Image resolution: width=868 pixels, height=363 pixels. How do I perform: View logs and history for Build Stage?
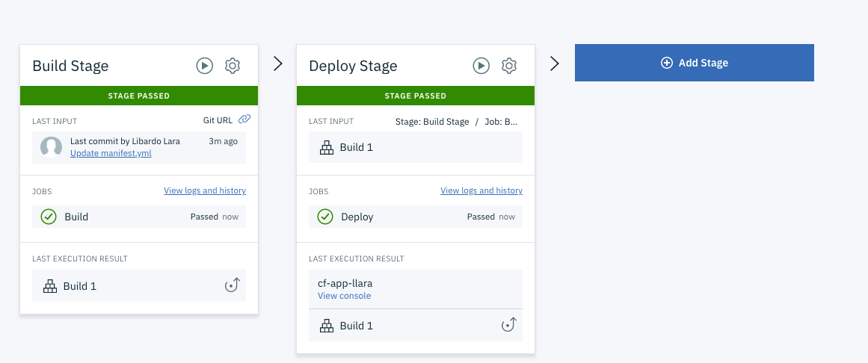coord(205,190)
